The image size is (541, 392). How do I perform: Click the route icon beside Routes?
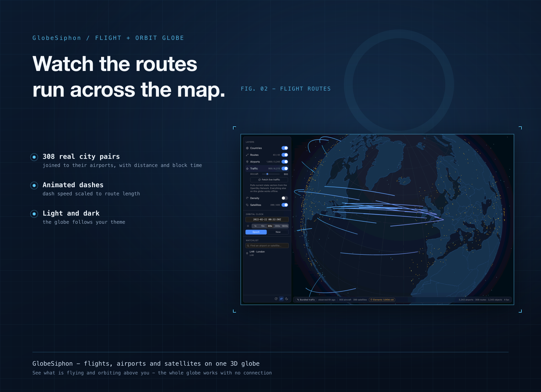pyautogui.click(x=247, y=155)
